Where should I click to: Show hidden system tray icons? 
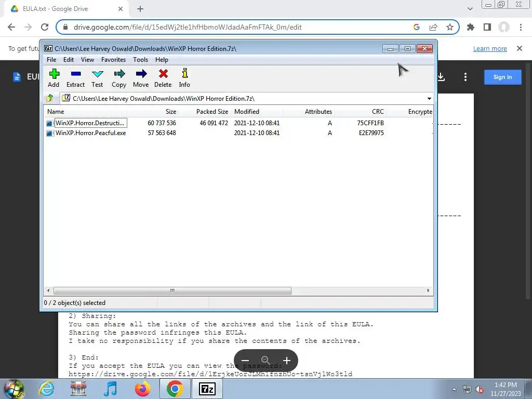pyautogui.click(x=454, y=389)
